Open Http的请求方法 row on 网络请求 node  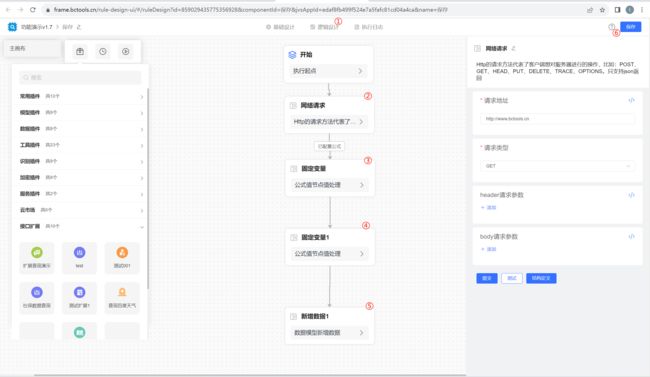(329, 122)
